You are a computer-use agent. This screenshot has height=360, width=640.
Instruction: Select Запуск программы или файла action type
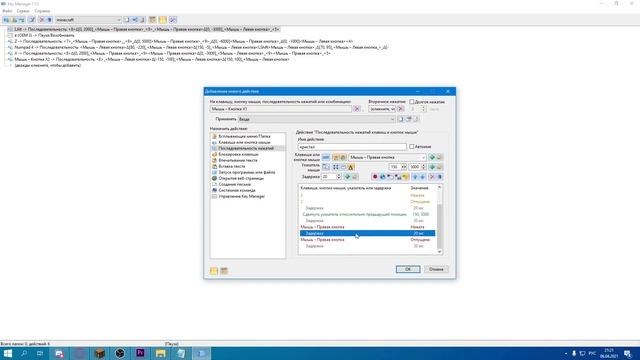point(247,172)
